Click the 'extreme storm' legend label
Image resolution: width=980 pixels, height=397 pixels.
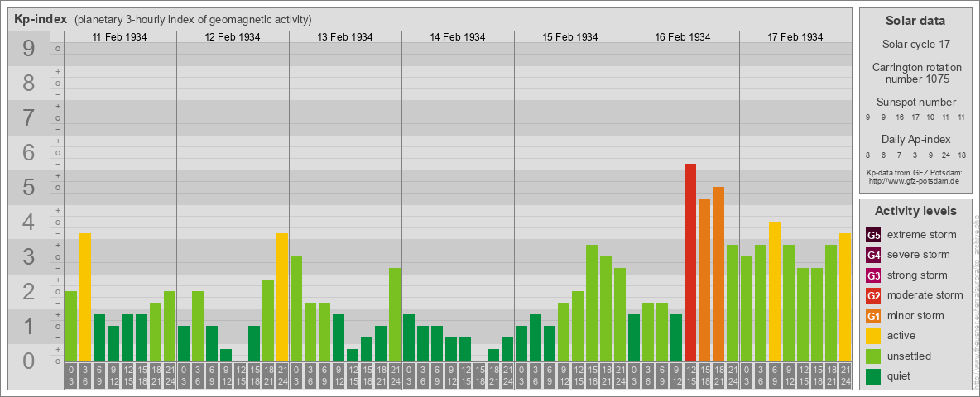922,235
